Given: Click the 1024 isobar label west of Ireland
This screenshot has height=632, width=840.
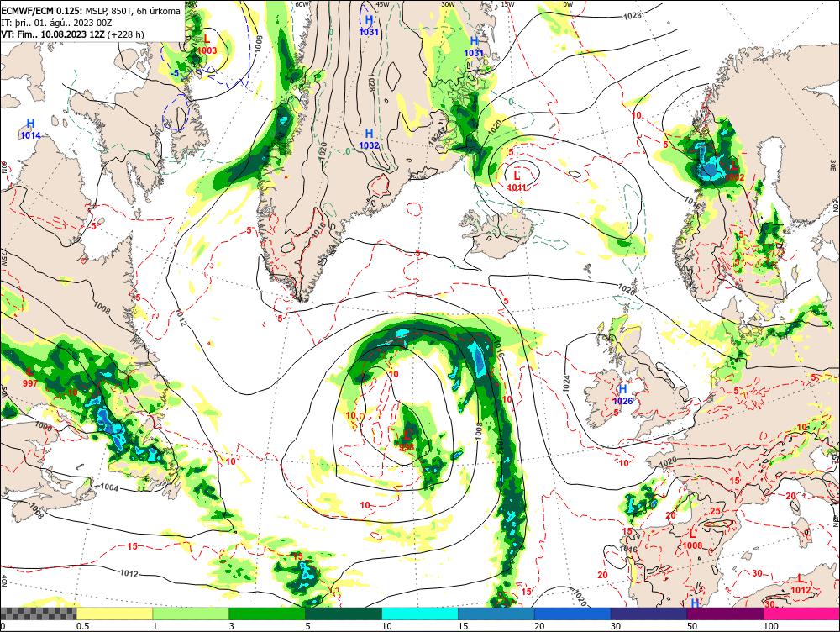Looking at the screenshot, I should click(566, 383).
